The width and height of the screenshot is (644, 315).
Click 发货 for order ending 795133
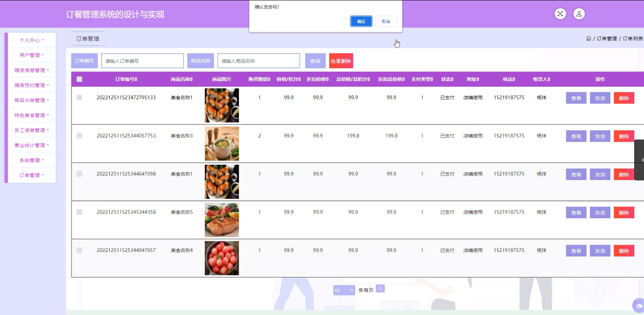tap(600, 98)
